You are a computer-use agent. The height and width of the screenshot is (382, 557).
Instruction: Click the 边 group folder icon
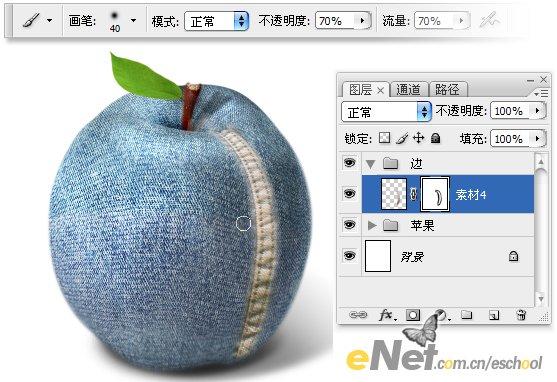[x=391, y=163]
